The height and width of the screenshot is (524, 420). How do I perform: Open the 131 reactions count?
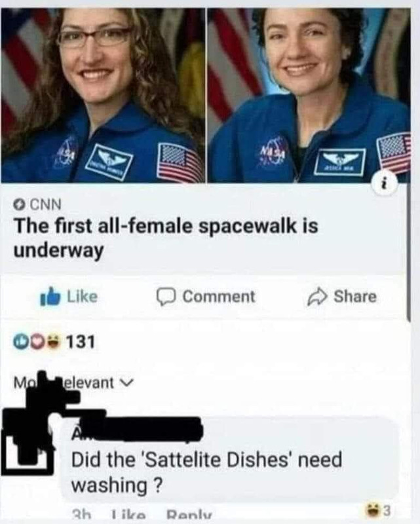pyautogui.click(x=81, y=341)
